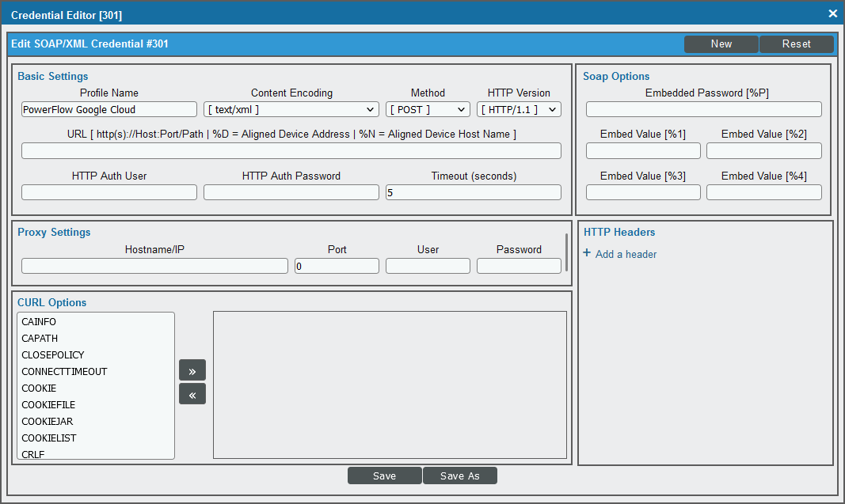Click the Proxy Settings scrollbar

(566, 252)
